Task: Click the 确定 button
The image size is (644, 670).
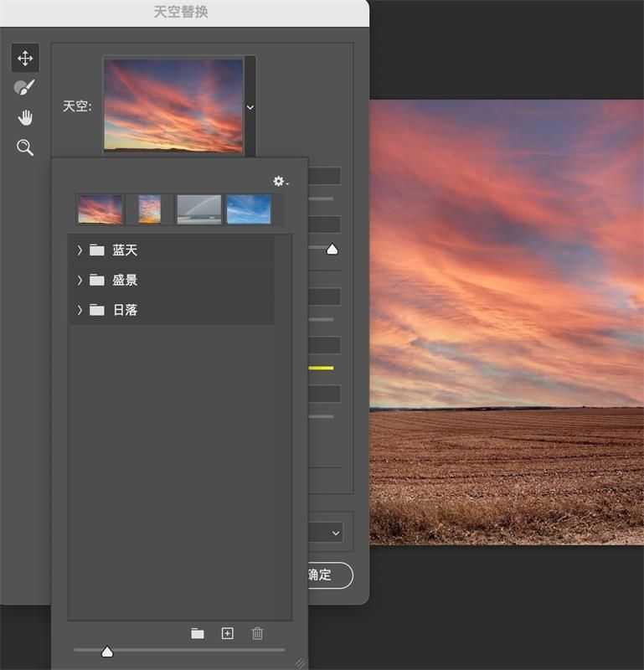Action: pyautogui.click(x=323, y=575)
